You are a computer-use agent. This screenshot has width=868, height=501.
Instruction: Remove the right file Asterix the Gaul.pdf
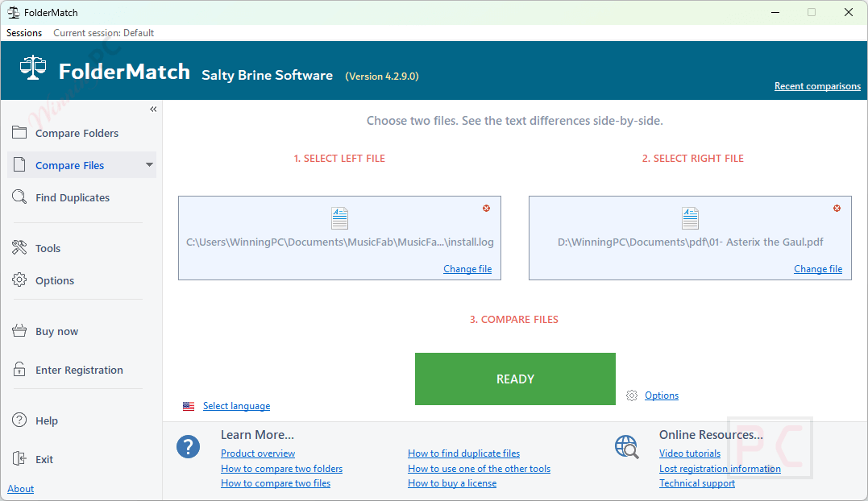click(x=837, y=209)
